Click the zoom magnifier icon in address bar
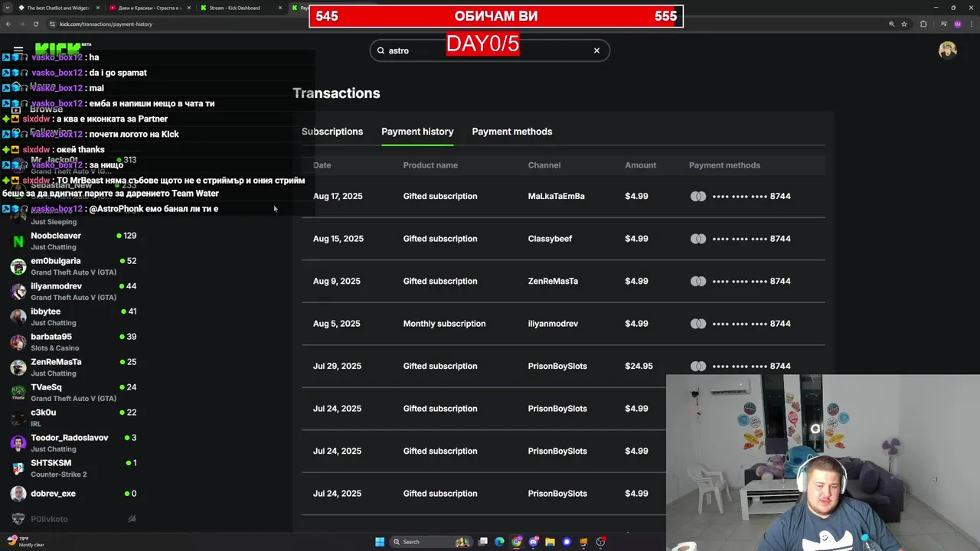The image size is (980, 551). tap(891, 24)
